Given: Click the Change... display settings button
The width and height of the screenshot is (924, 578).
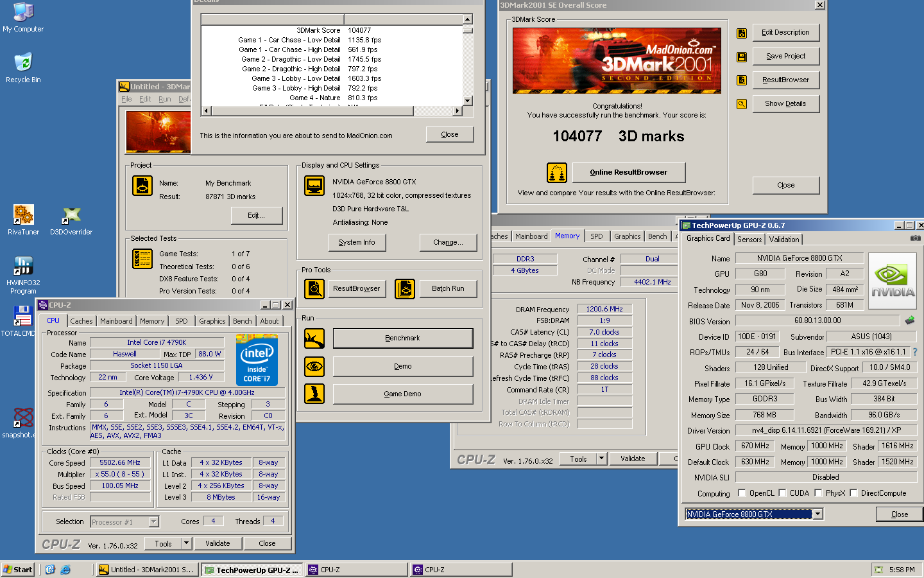Looking at the screenshot, I should pyautogui.click(x=449, y=242).
